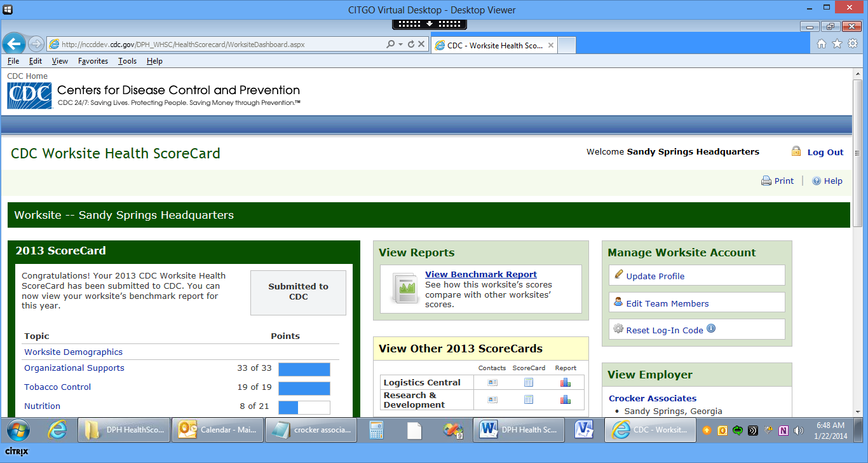Go back with the browser Back arrow
This screenshot has height=463, width=868.
[14, 43]
